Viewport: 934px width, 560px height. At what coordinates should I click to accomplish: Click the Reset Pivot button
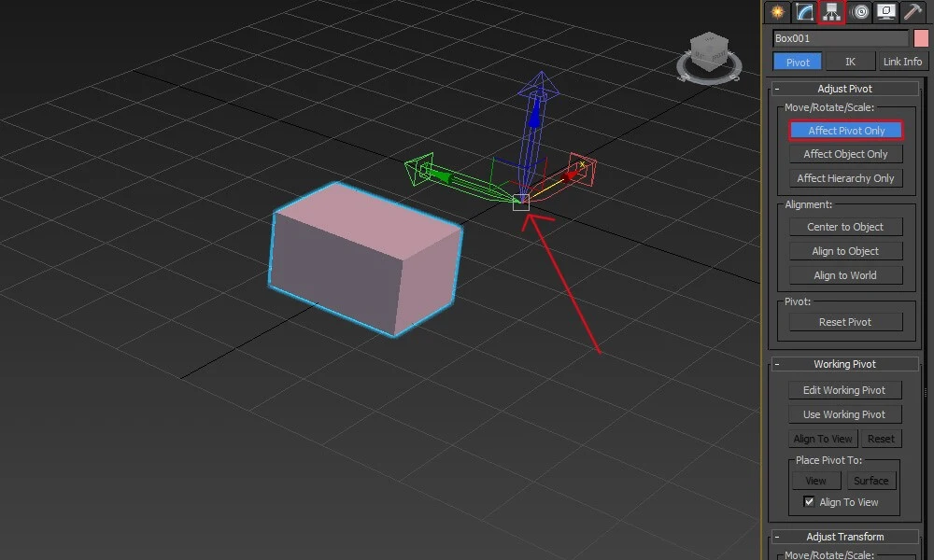click(846, 322)
